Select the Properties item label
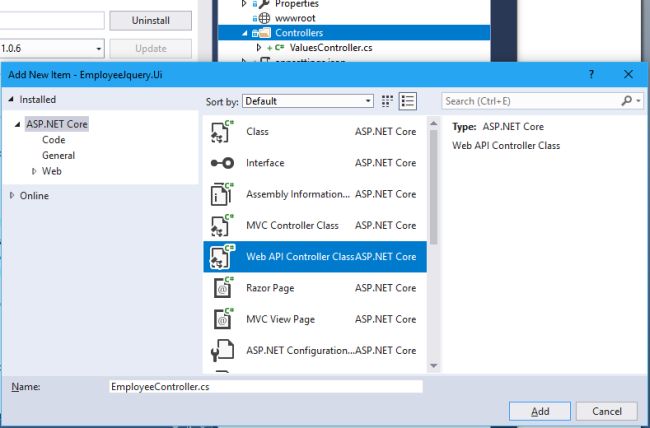 (297, 4)
